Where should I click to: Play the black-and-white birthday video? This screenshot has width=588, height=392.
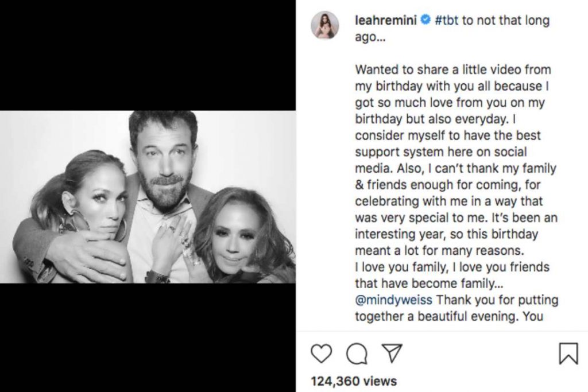[148, 196]
